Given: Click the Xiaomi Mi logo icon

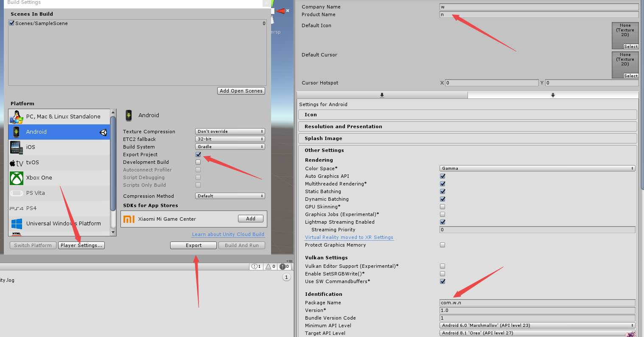Looking at the screenshot, I should coord(129,219).
